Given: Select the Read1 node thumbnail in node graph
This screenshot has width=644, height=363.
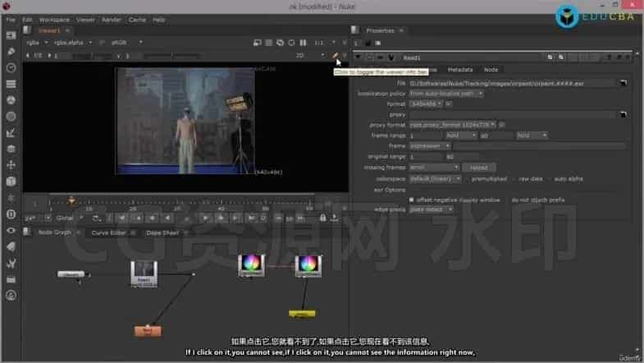Looking at the screenshot, I should [144, 273].
